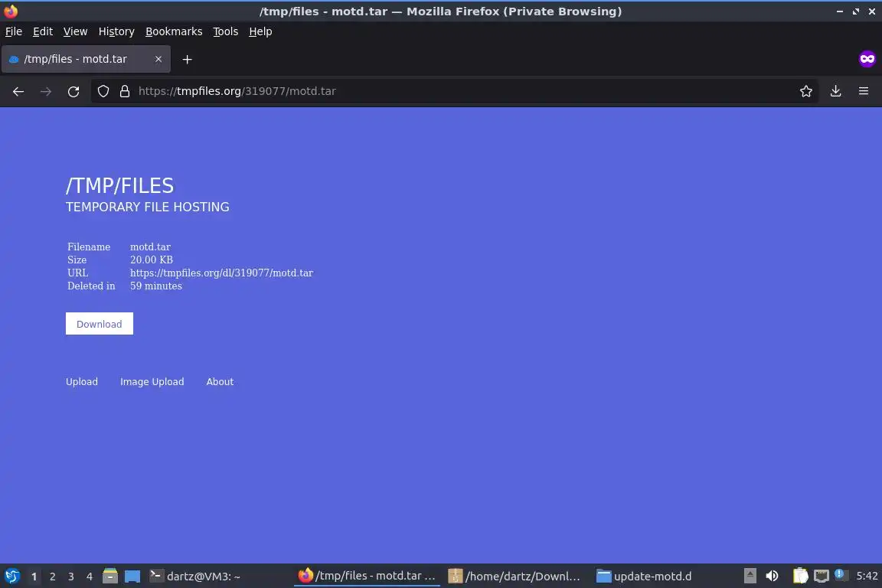The width and height of the screenshot is (882, 588).
Task: Open the taskbar start menu icon
Action: (x=12, y=577)
